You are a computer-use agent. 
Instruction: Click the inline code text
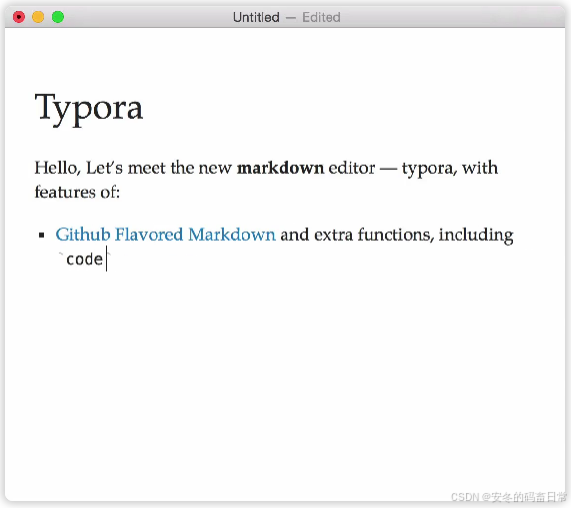click(84, 259)
